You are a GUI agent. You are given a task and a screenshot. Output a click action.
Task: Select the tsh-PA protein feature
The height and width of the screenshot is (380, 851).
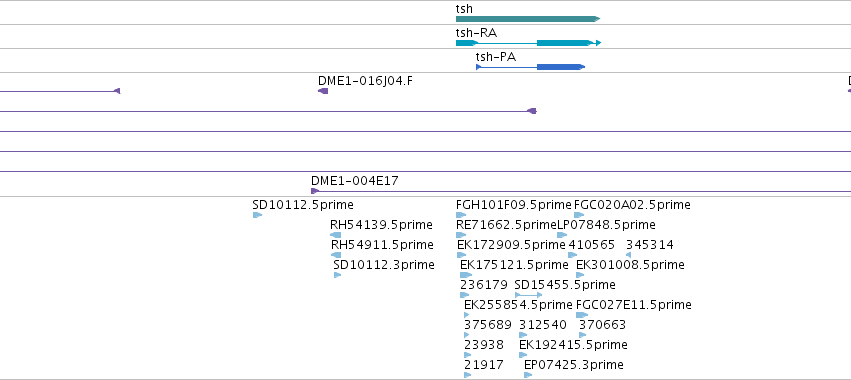click(x=530, y=67)
